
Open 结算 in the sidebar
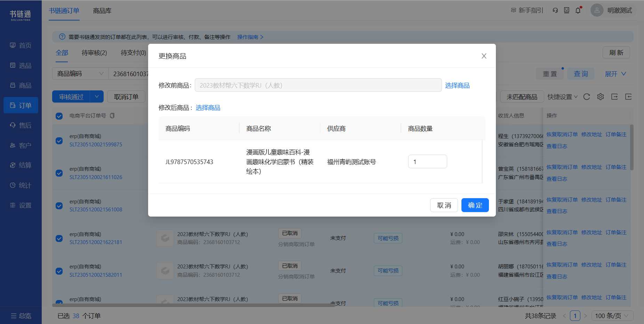click(21, 165)
